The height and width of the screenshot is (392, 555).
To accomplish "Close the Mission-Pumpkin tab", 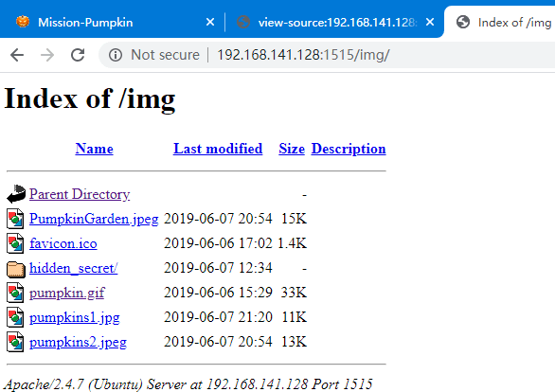I will [x=210, y=23].
